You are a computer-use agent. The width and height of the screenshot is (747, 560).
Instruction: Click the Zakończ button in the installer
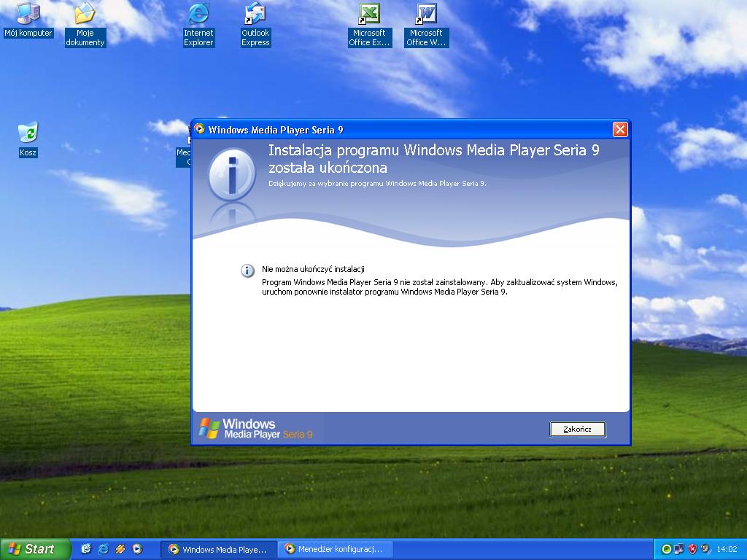coord(578,429)
